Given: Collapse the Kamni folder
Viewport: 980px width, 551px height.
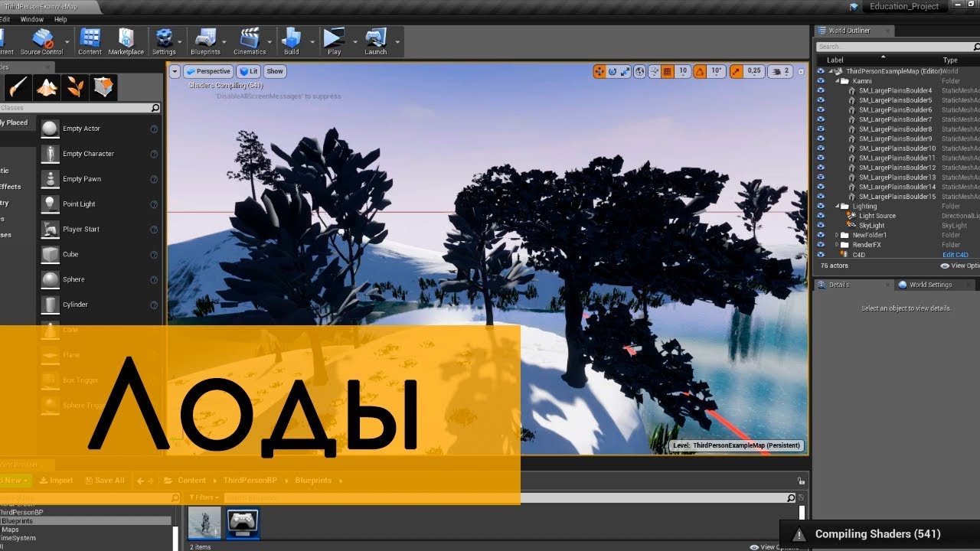Looking at the screenshot, I should (x=837, y=81).
